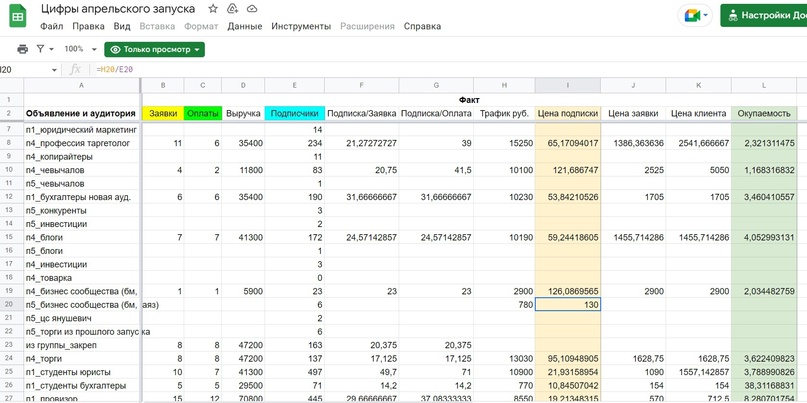Expand the 'Только просмотр' mode dropdown
807x403 pixels.
pyautogui.click(x=154, y=49)
